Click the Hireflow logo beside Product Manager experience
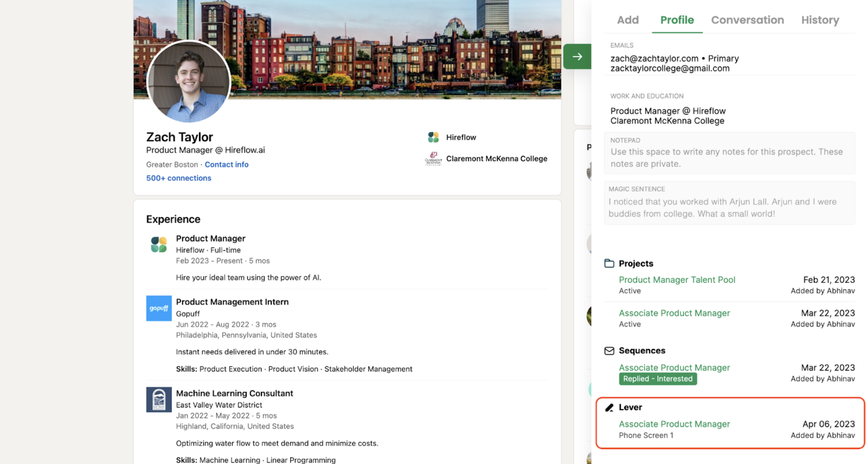Image resolution: width=868 pixels, height=464 pixels. tap(159, 244)
